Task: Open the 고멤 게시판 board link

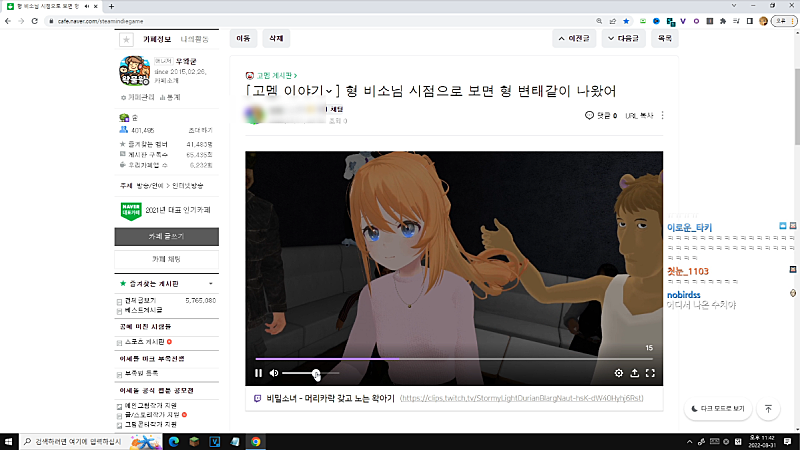Action: (x=276, y=76)
